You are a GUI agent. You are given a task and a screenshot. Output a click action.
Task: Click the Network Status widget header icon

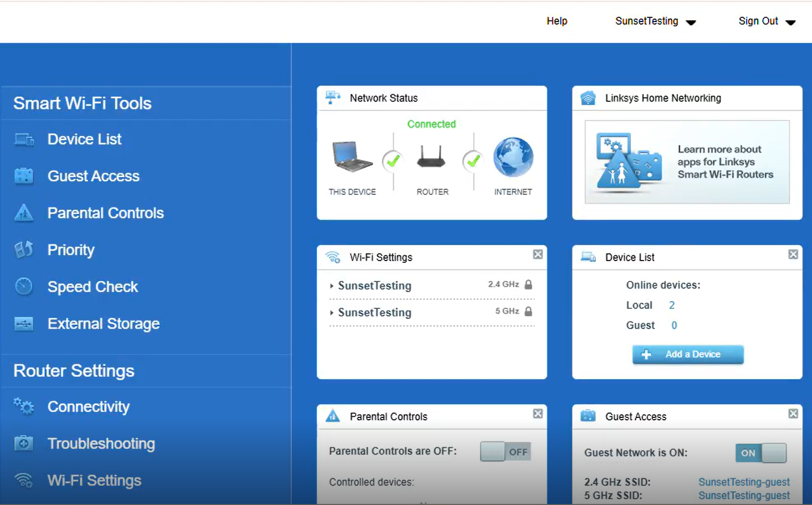point(332,98)
